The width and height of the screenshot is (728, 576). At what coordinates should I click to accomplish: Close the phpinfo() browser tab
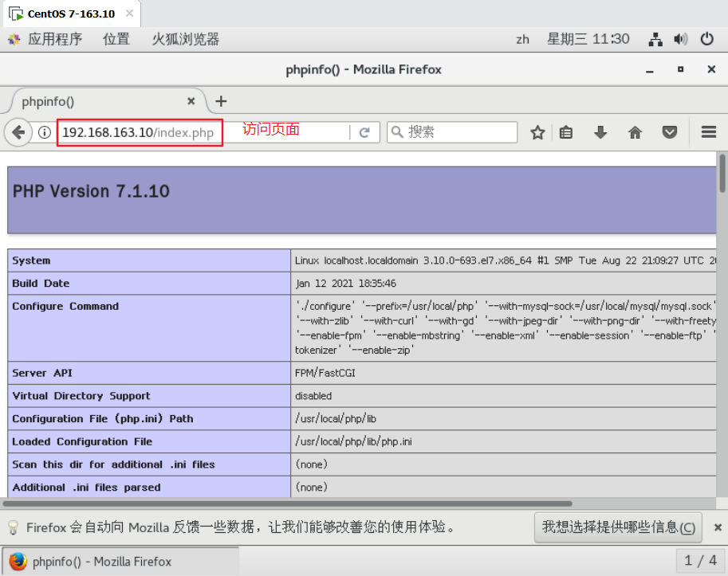point(191,101)
